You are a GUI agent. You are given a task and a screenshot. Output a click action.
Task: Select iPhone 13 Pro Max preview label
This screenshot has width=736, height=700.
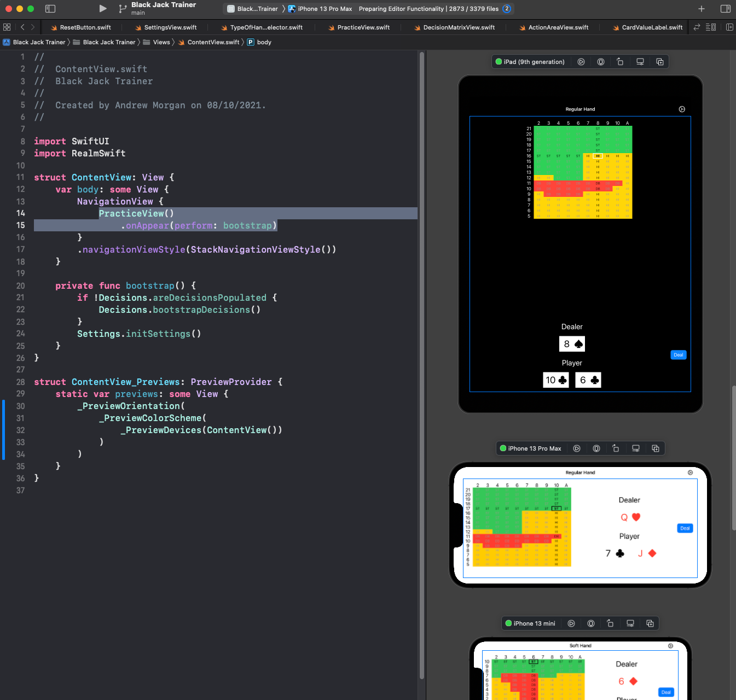click(530, 448)
